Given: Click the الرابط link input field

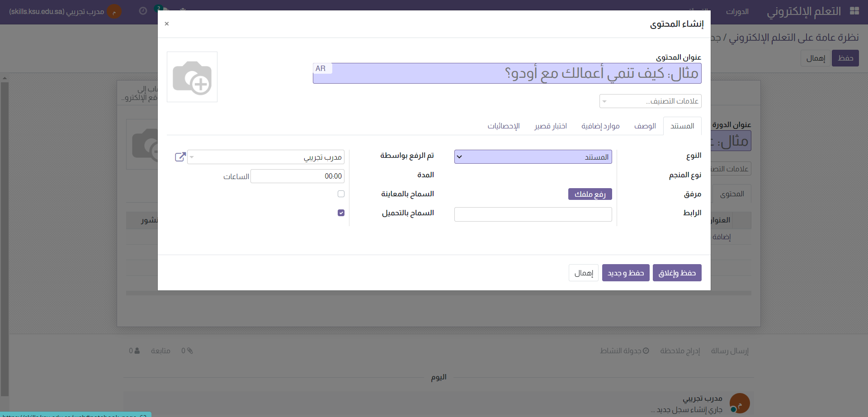Looking at the screenshot, I should pos(533,214).
